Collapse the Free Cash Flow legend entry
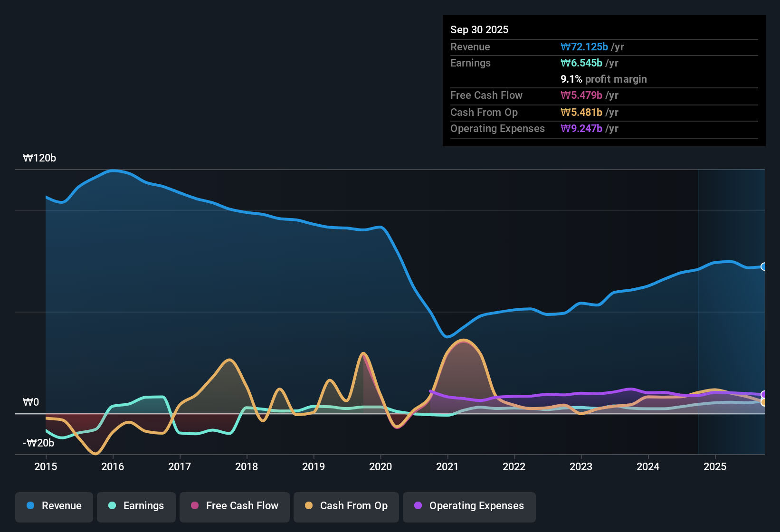 pyautogui.click(x=234, y=506)
